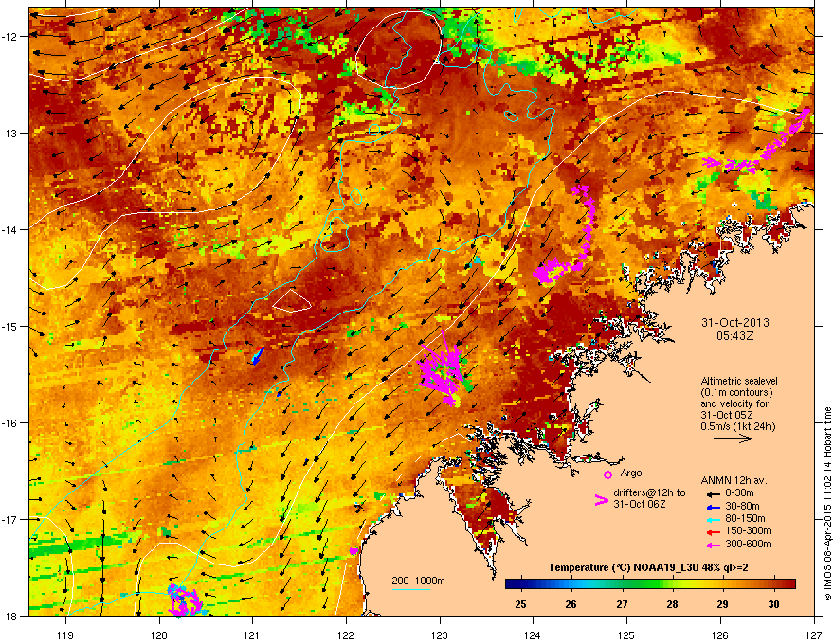The height and width of the screenshot is (644, 834).
Task: Click the magenta drifters arrowhead legend symbol
Action: 601,500
